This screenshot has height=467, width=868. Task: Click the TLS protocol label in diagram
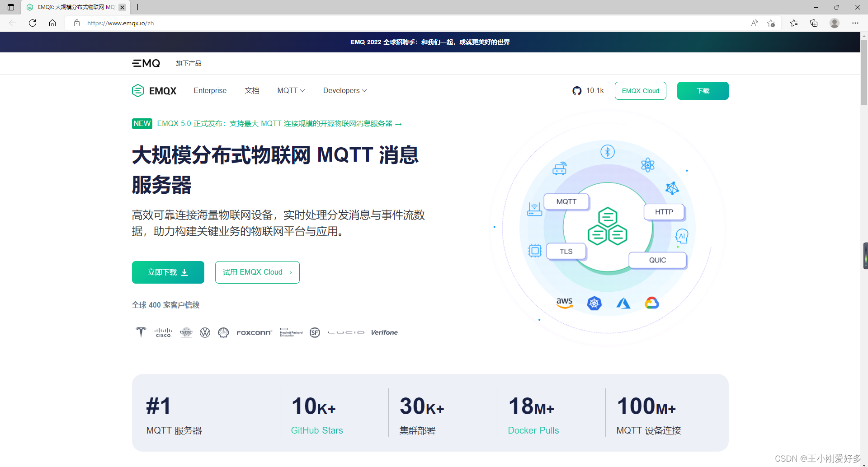pos(566,252)
